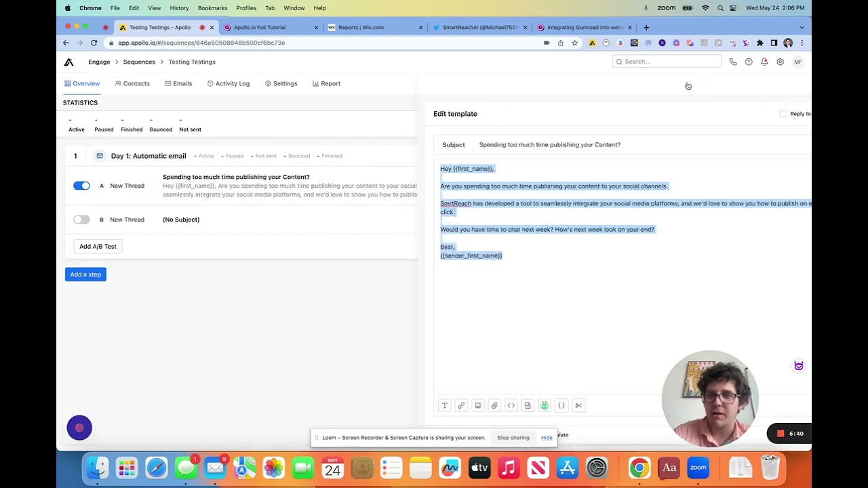Switch to Integrating Gumroad browser tab

tap(583, 28)
